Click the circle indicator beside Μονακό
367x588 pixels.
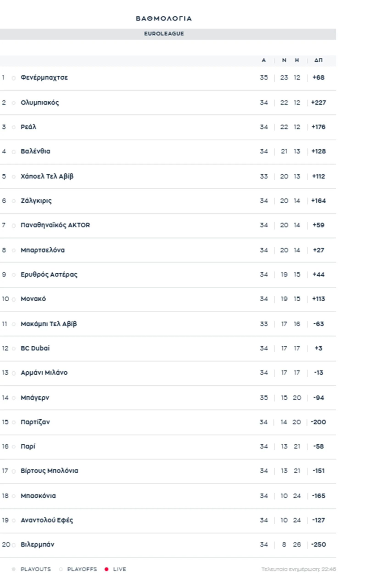click(14, 300)
